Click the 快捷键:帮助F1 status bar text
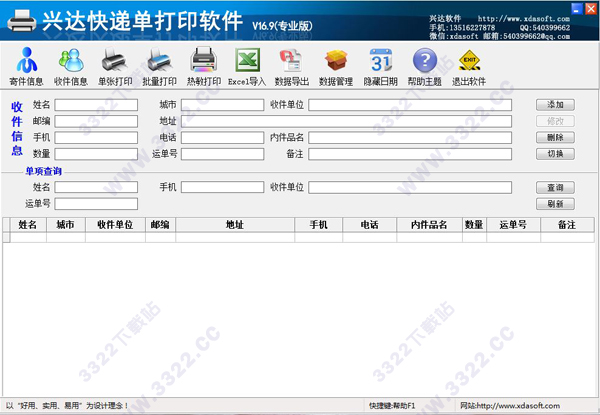Screen dimensions: 600x415 pos(392,406)
